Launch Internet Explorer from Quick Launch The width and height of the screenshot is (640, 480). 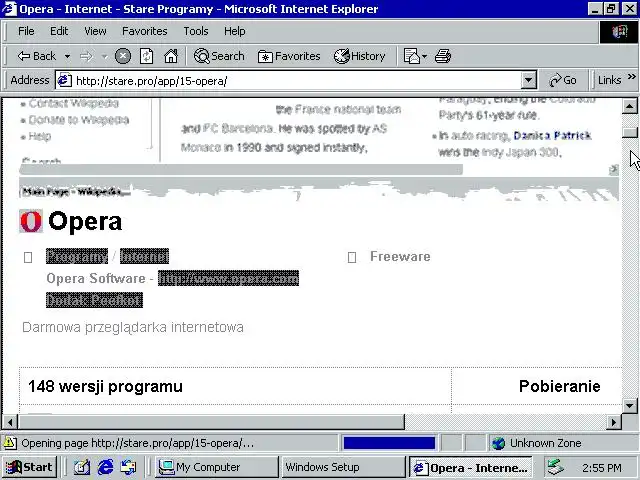(x=105, y=467)
